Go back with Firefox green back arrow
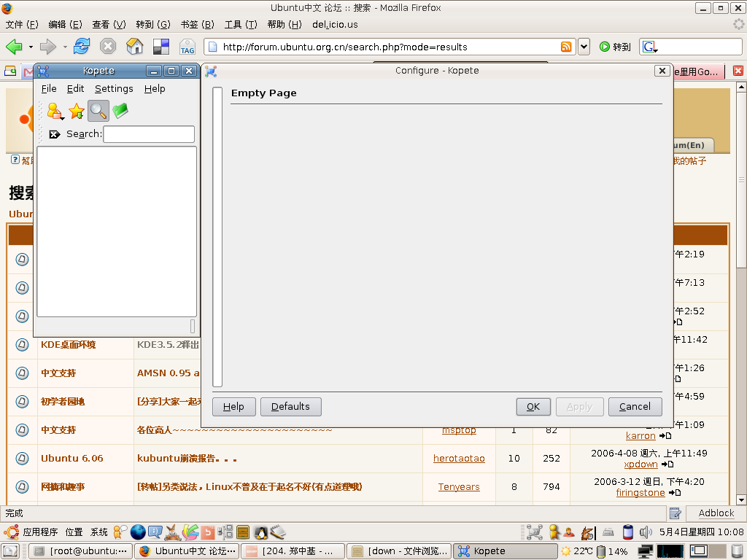This screenshot has height=560, width=747. [x=15, y=47]
